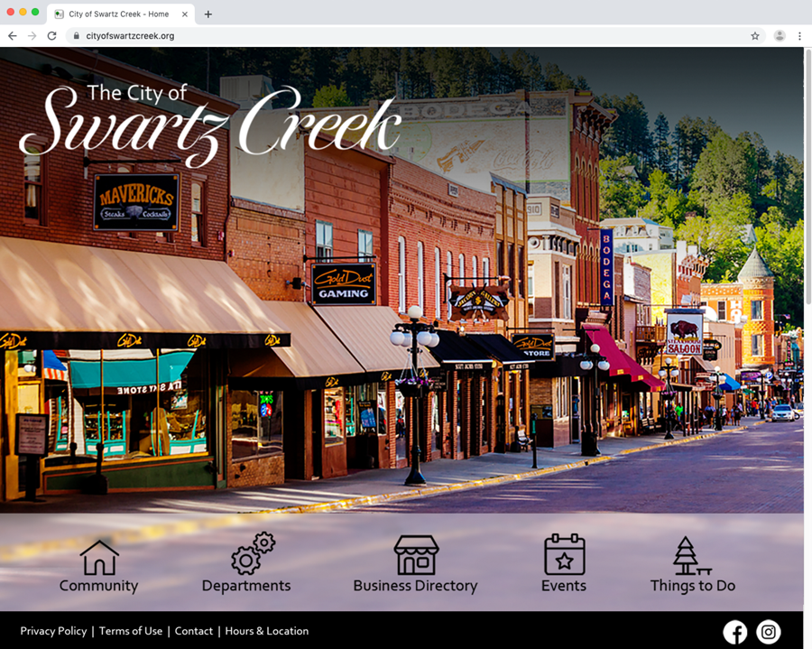The image size is (812, 649).
Task: Open the browser profile account icon
Action: (x=780, y=36)
